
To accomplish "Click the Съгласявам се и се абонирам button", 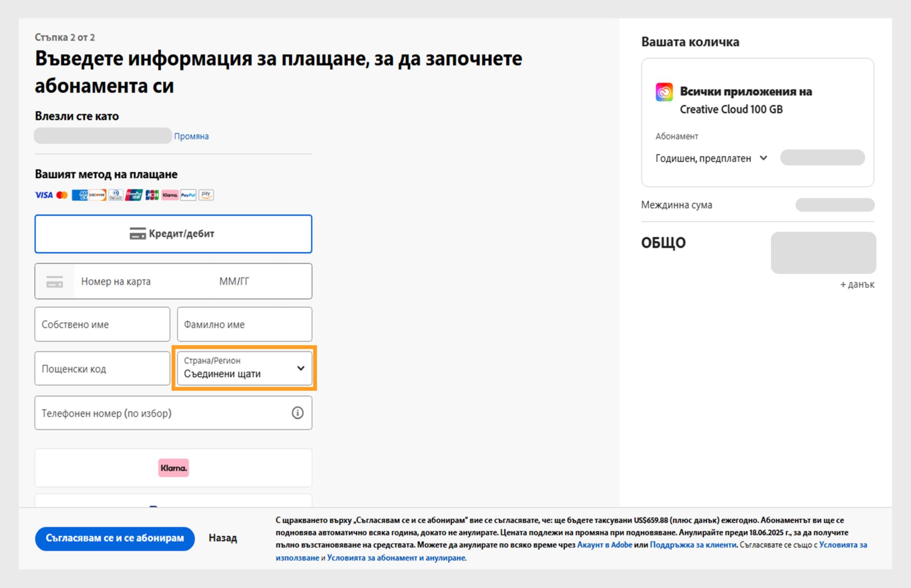I will click(115, 538).
